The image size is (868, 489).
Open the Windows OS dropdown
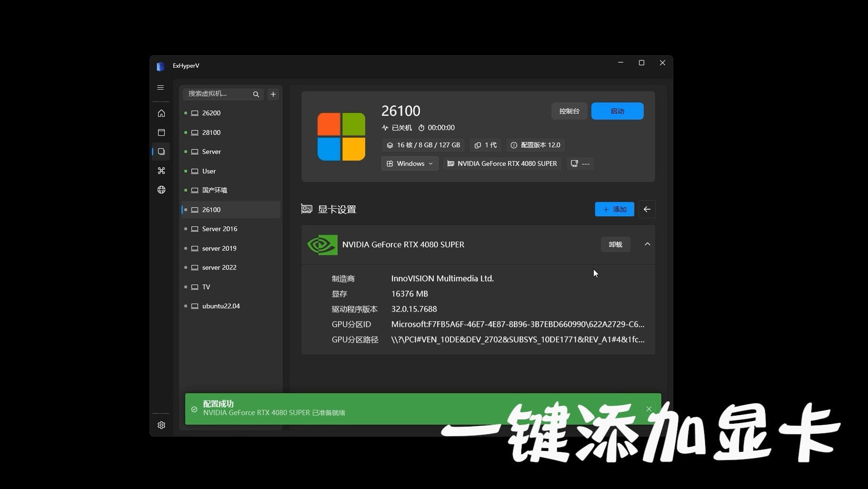pos(409,163)
